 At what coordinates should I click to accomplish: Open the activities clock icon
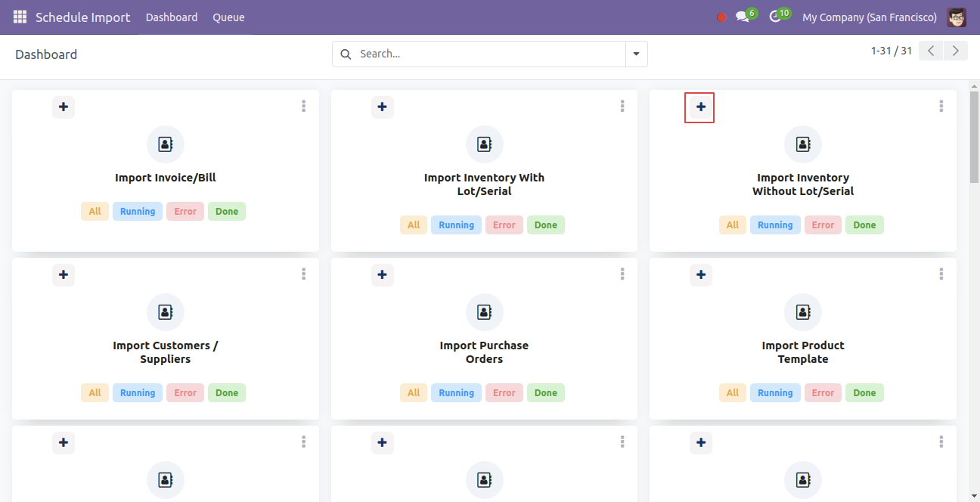(775, 17)
